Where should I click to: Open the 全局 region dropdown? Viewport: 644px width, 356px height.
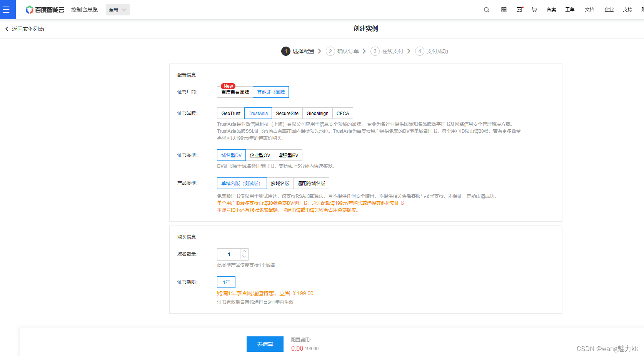(x=117, y=9)
